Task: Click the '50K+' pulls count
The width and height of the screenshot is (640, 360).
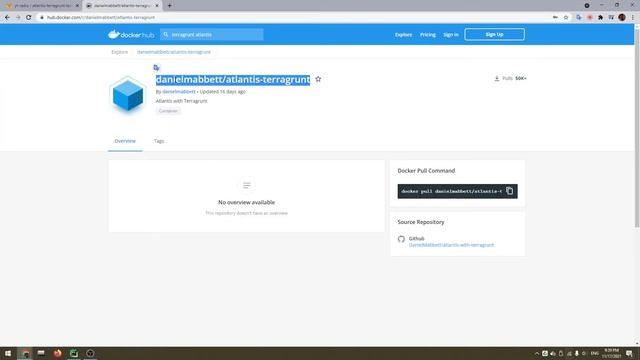Action: click(521, 78)
